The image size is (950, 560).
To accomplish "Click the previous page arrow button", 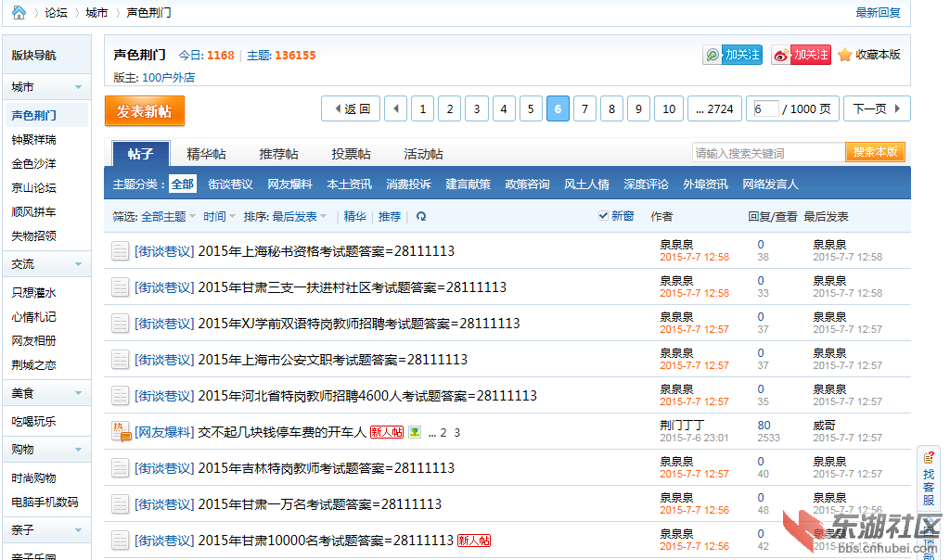I will 395,109.
